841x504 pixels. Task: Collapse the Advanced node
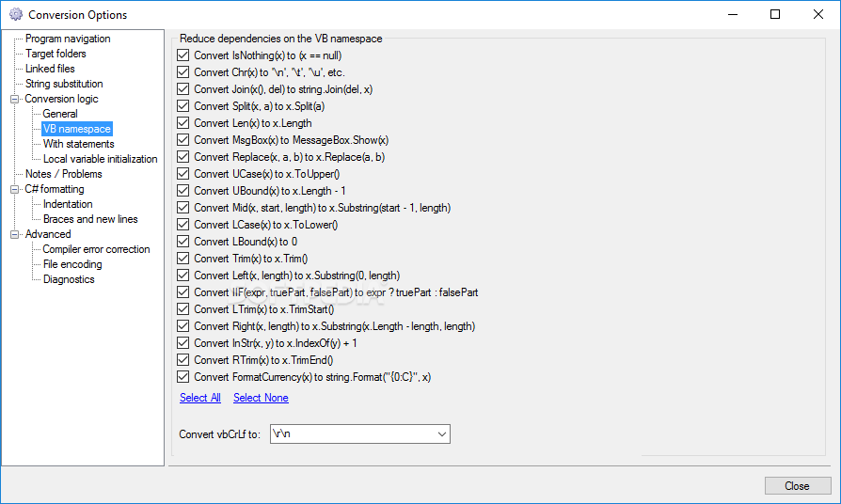tap(14, 234)
